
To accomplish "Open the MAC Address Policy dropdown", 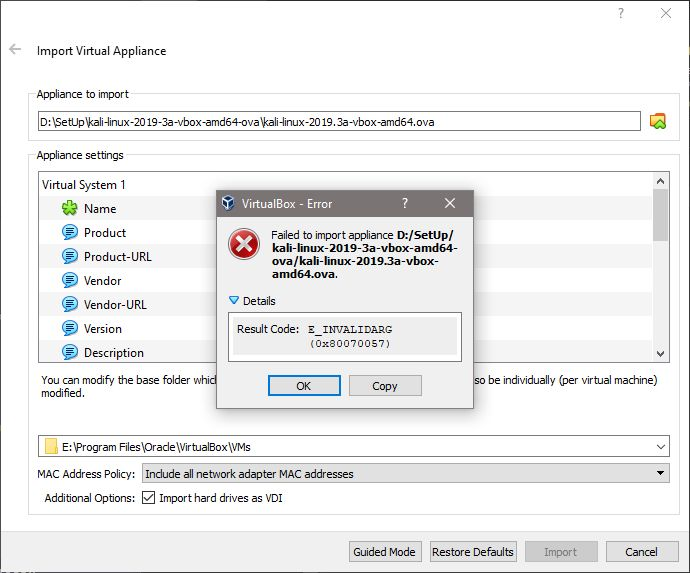I will (x=406, y=473).
